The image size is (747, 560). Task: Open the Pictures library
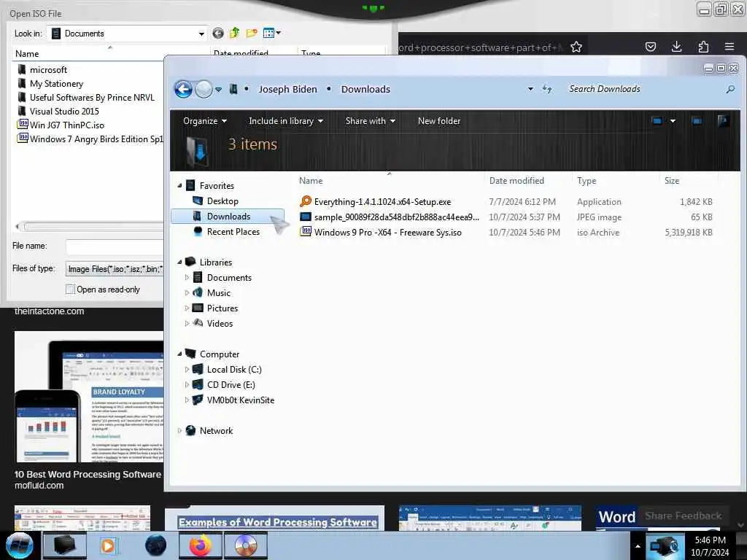coord(222,308)
